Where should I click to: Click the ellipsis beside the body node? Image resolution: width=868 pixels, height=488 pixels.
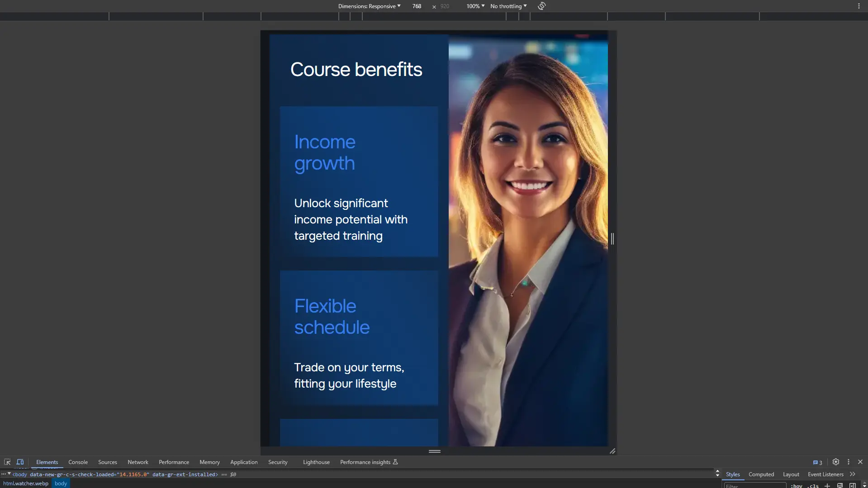(x=3, y=474)
